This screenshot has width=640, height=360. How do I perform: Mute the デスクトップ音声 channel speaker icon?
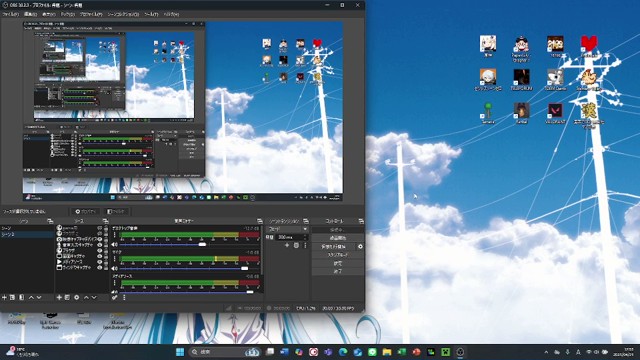(x=115, y=244)
